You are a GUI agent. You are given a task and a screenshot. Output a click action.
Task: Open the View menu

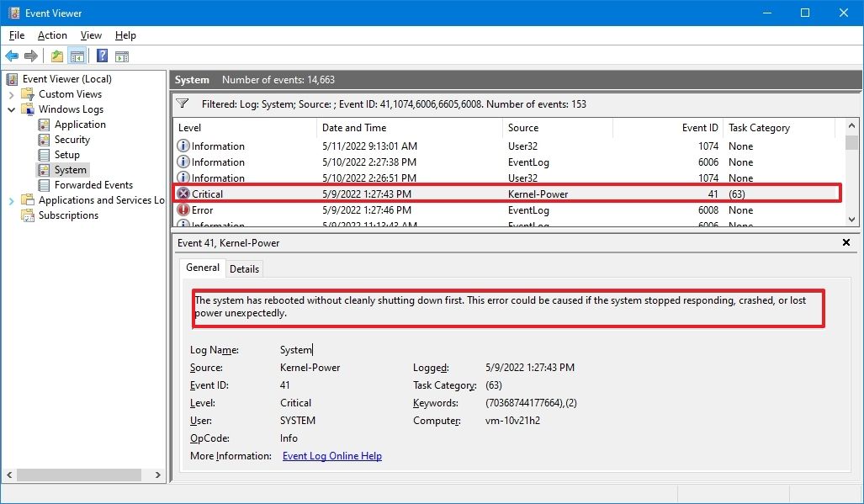click(90, 35)
